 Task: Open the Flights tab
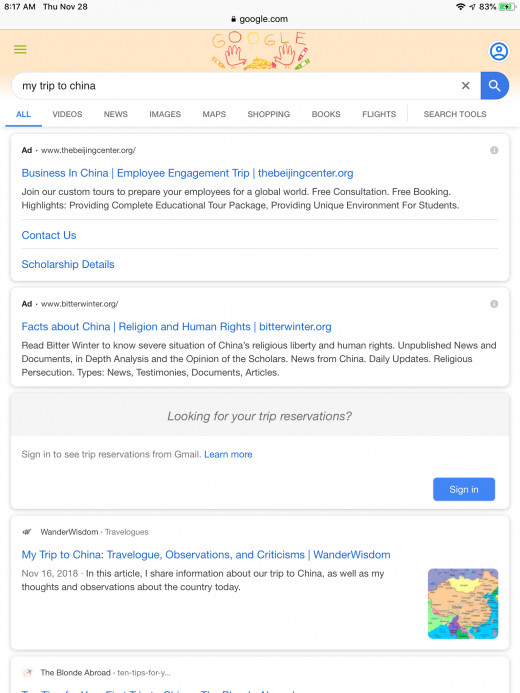pyautogui.click(x=379, y=114)
